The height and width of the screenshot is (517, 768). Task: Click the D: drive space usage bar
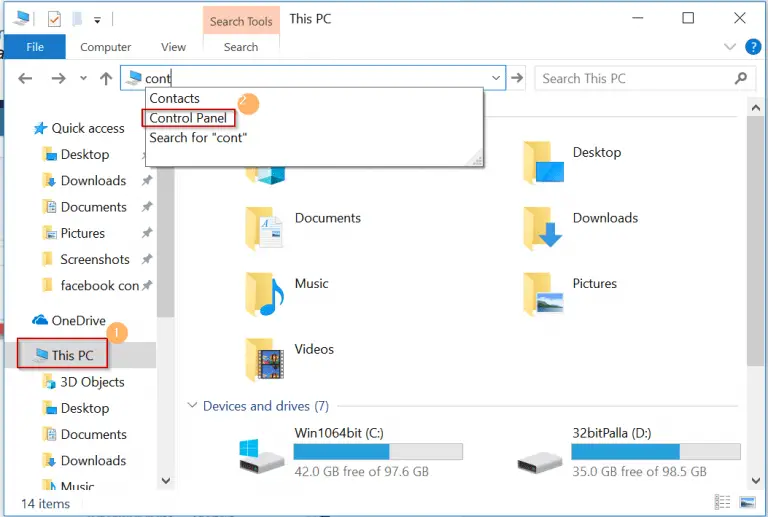(x=656, y=451)
